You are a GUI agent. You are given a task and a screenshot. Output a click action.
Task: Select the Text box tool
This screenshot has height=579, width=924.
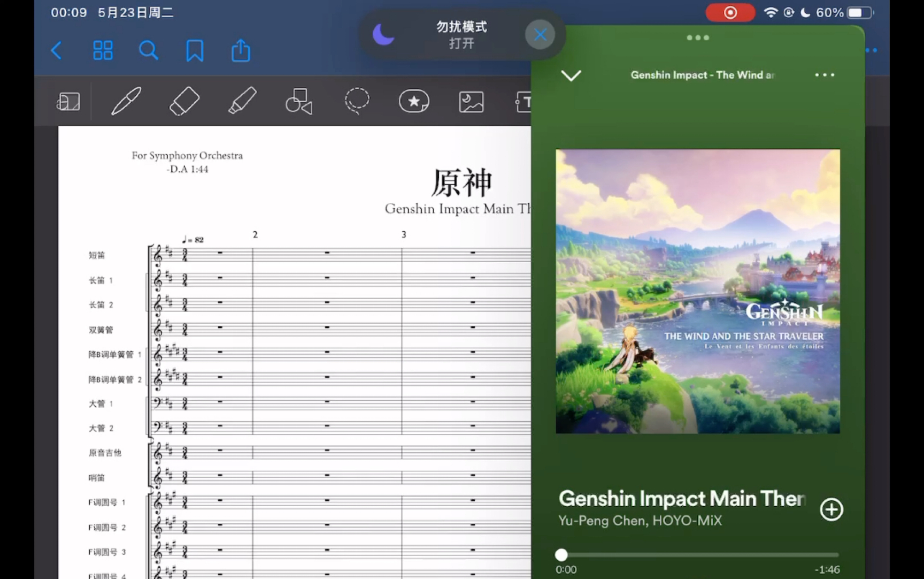point(523,102)
